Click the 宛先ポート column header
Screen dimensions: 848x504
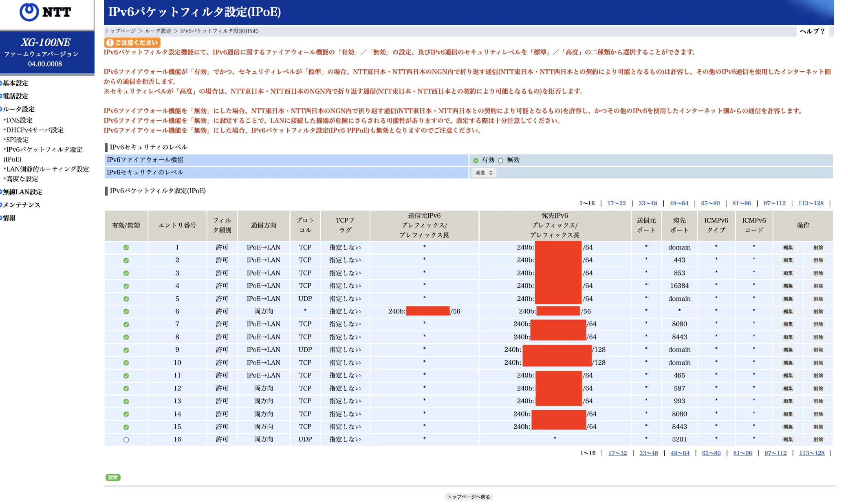(x=679, y=225)
